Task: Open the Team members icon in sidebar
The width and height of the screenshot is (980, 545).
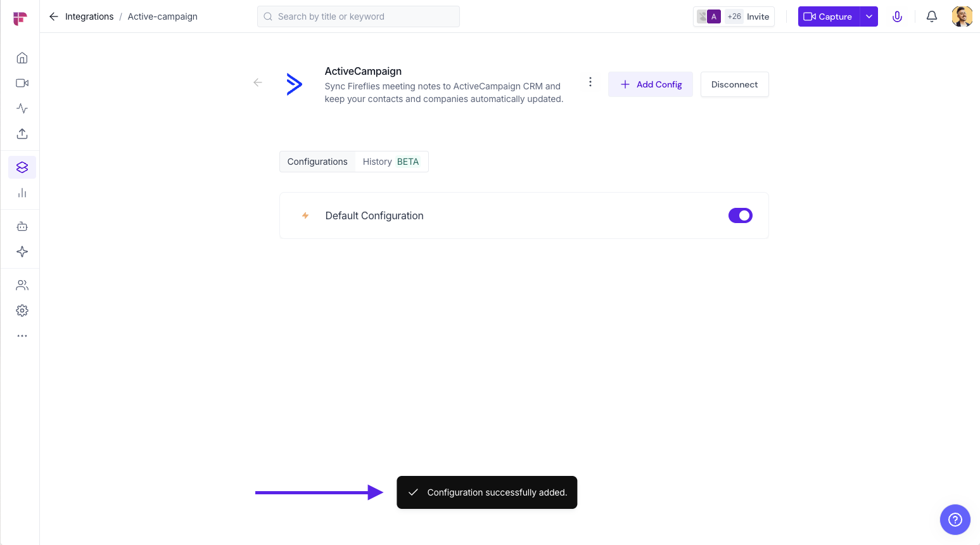Action: (x=22, y=285)
